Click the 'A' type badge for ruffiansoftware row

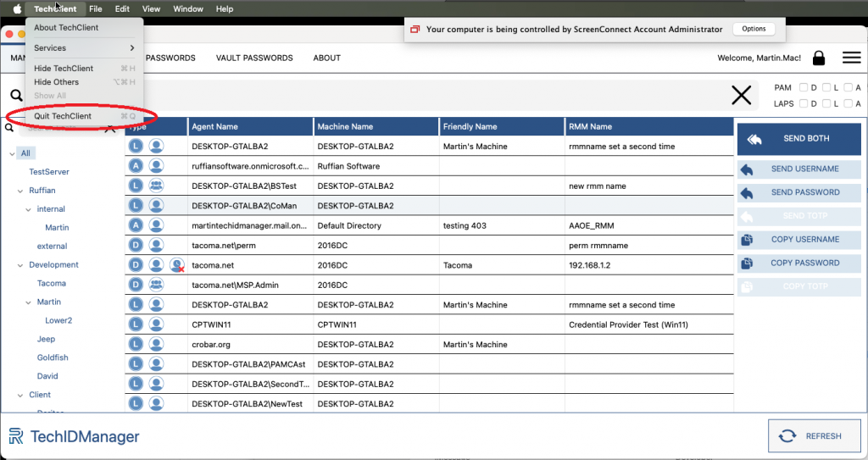click(136, 166)
